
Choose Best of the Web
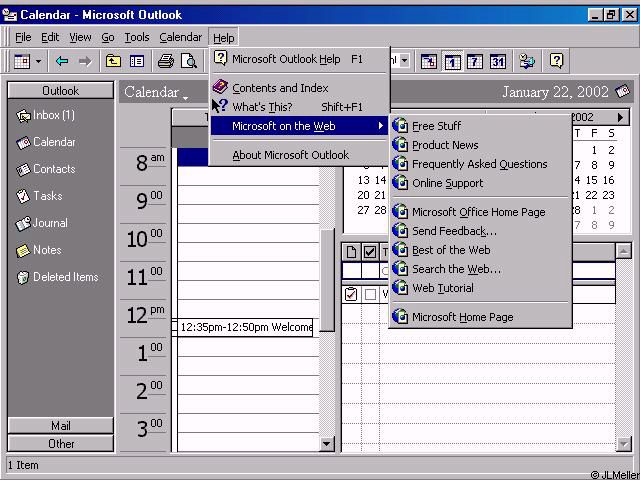[x=480, y=250]
